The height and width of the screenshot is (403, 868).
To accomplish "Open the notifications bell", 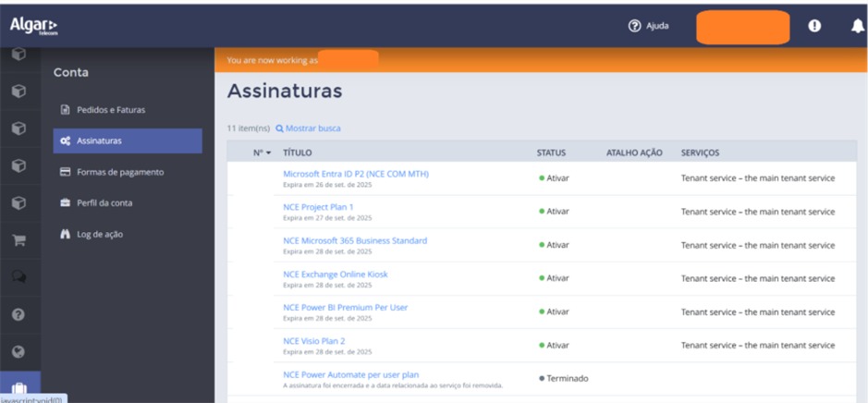I will point(857,26).
